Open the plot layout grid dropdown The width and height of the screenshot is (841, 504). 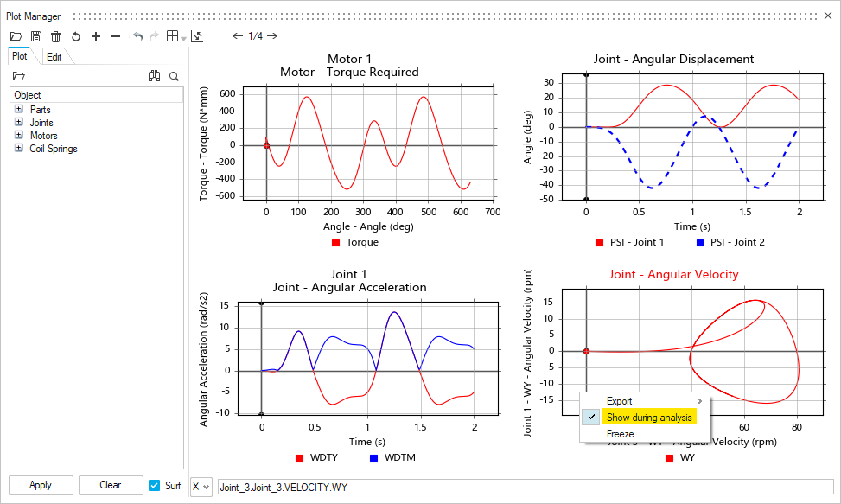[x=176, y=36]
